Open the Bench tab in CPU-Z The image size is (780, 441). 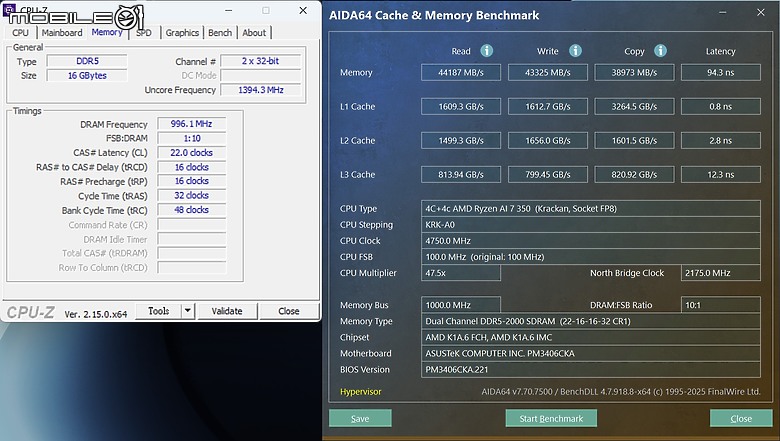(x=220, y=33)
